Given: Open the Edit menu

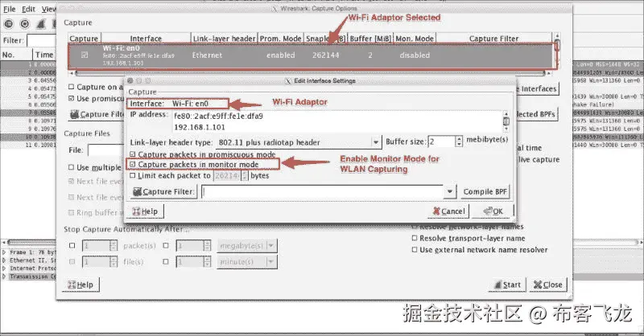Looking at the screenshot, I should coord(28,9).
